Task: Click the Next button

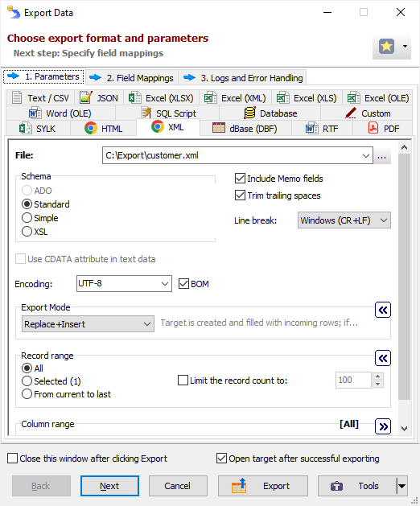Action: [109, 486]
